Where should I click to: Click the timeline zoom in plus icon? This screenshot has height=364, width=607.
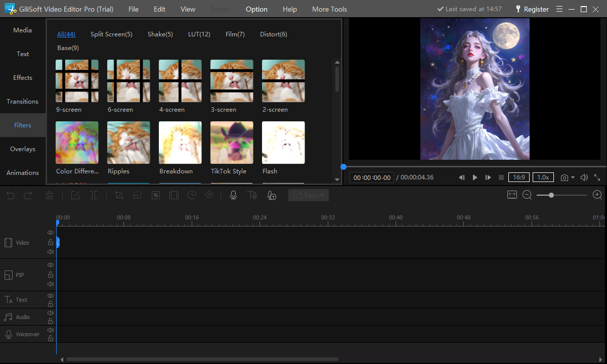click(x=597, y=195)
